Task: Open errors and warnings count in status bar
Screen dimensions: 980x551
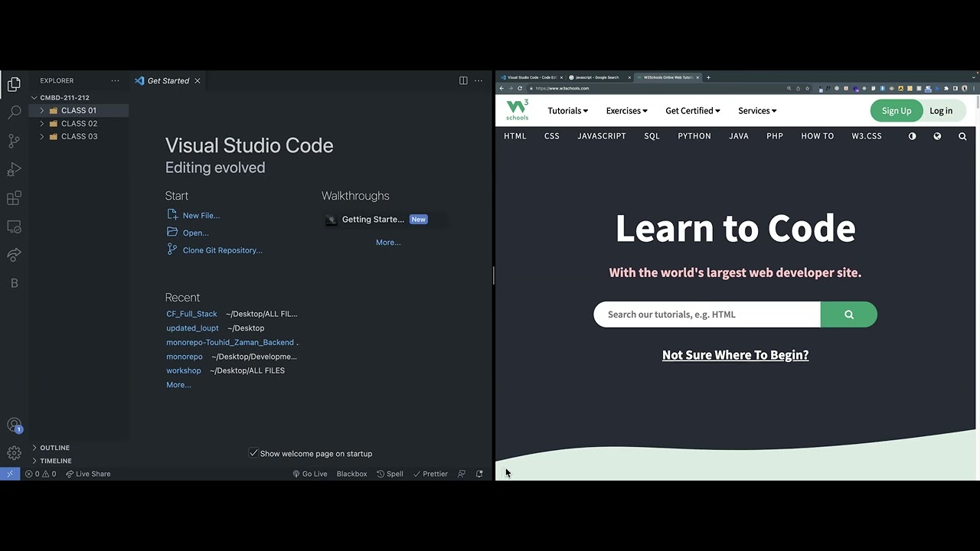Action: (41, 474)
